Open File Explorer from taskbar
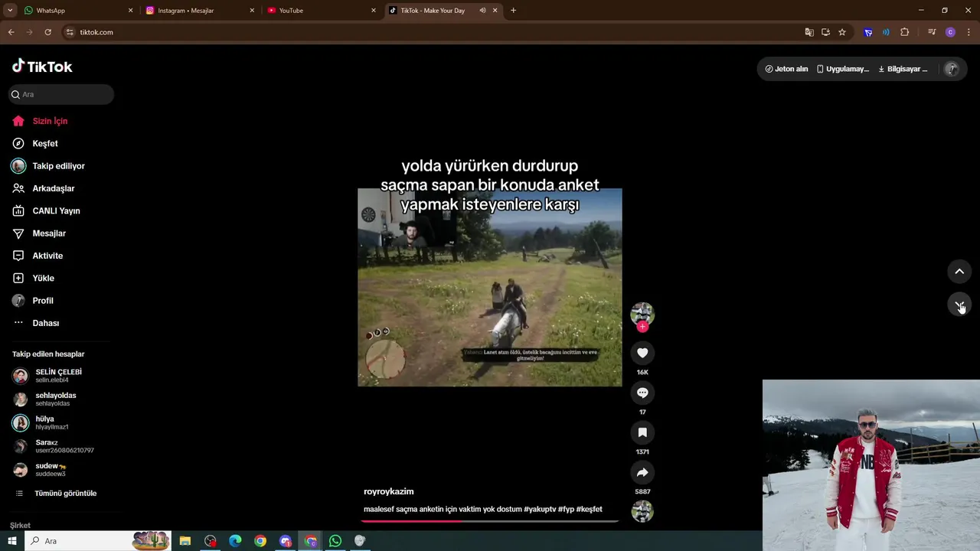The height and width of the screenshot is (551, 980). tap(185, 541)
